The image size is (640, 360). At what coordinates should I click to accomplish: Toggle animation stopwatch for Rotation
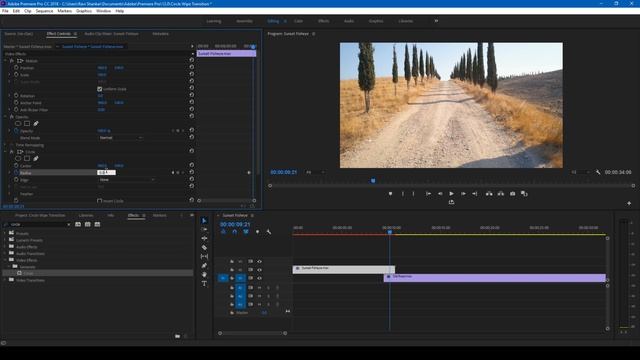pyautogui.click(x=16, y=96)
